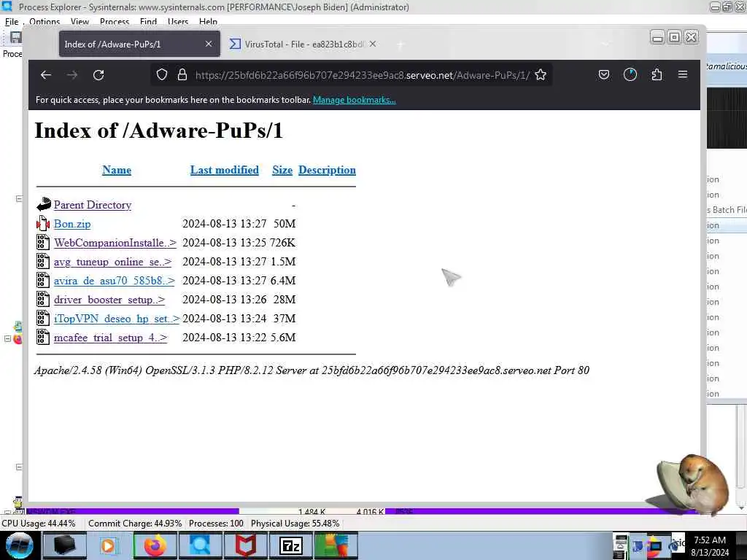Go to the Parent Directory link
This screenshot has width=747, height=560.
pos(93,205)
